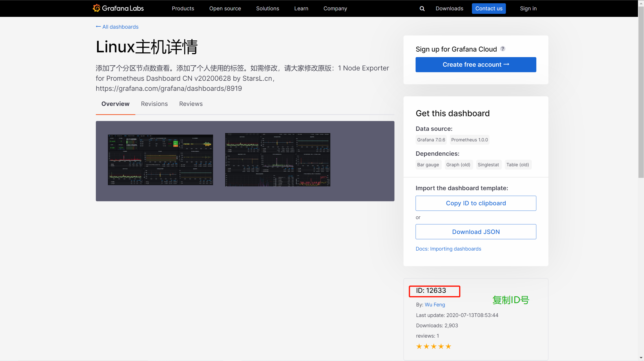This screenshot has height=361, width=644.
Task: Open Wu Feng author profile link
Action: [435, 305]
